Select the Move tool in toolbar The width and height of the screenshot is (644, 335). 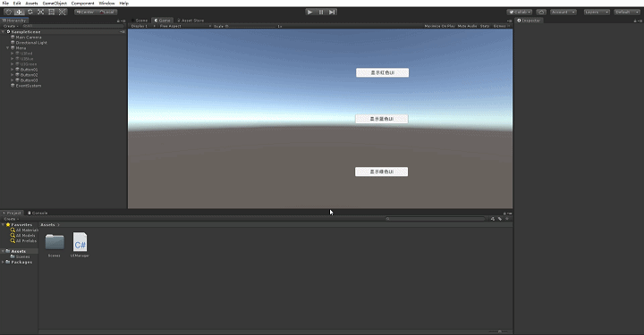tap(19, 12)
